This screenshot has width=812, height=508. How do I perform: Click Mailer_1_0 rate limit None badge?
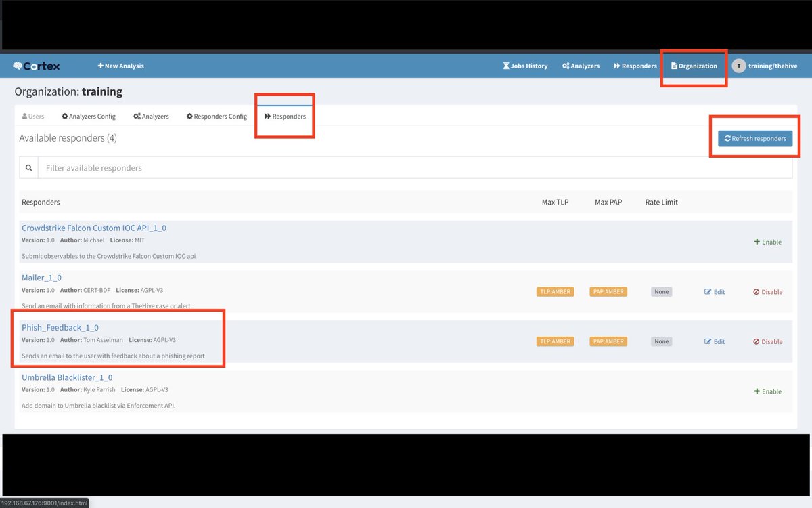tap(661, 292)
